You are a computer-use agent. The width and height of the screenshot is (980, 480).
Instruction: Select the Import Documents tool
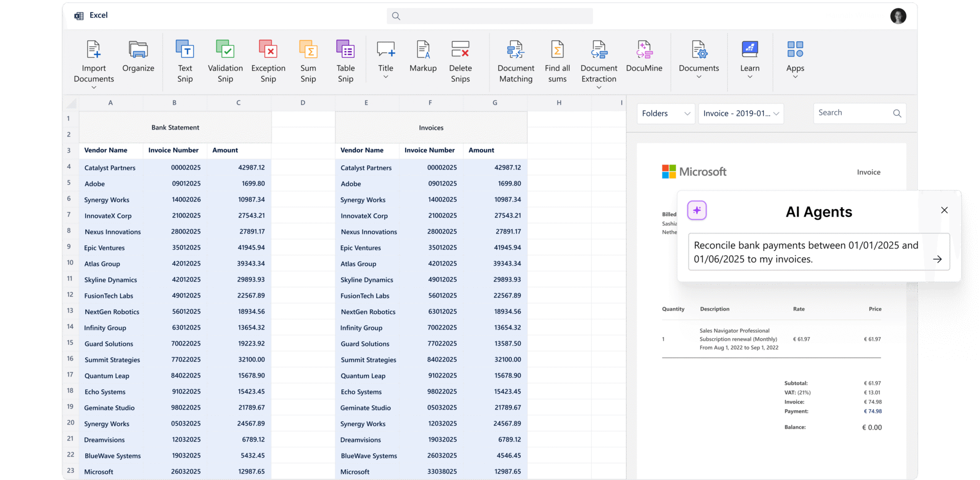tap(93, 60)
